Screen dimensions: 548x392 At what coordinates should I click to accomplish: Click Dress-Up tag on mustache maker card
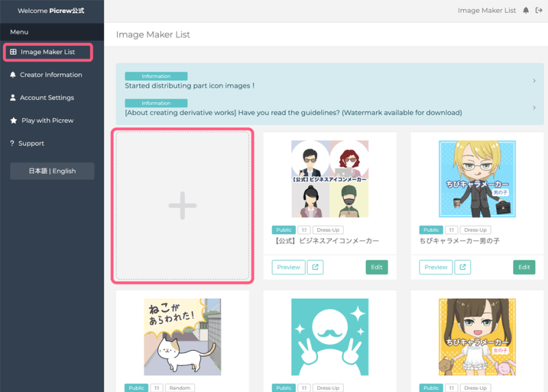[328, 388]
